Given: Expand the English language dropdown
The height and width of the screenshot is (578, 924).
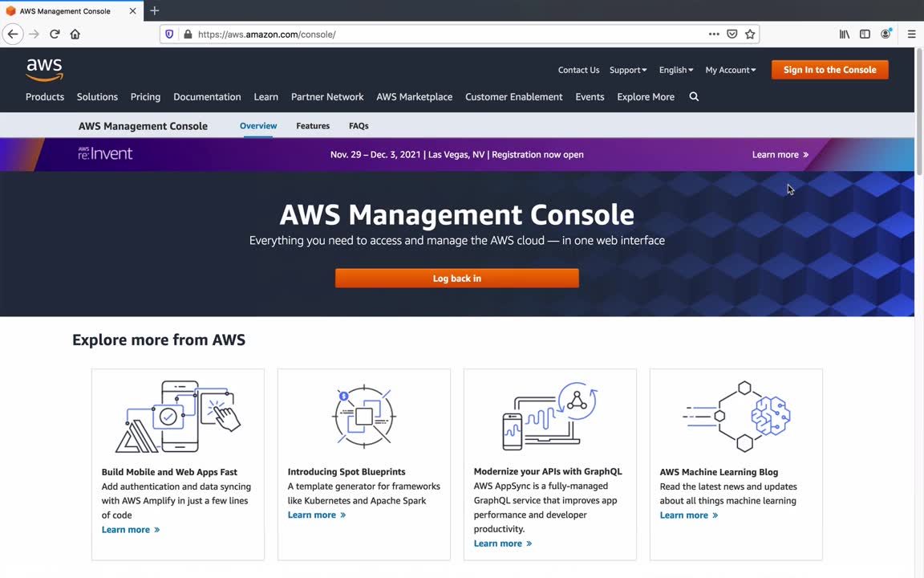Looking at the screenshot, I should click(676, 70).
